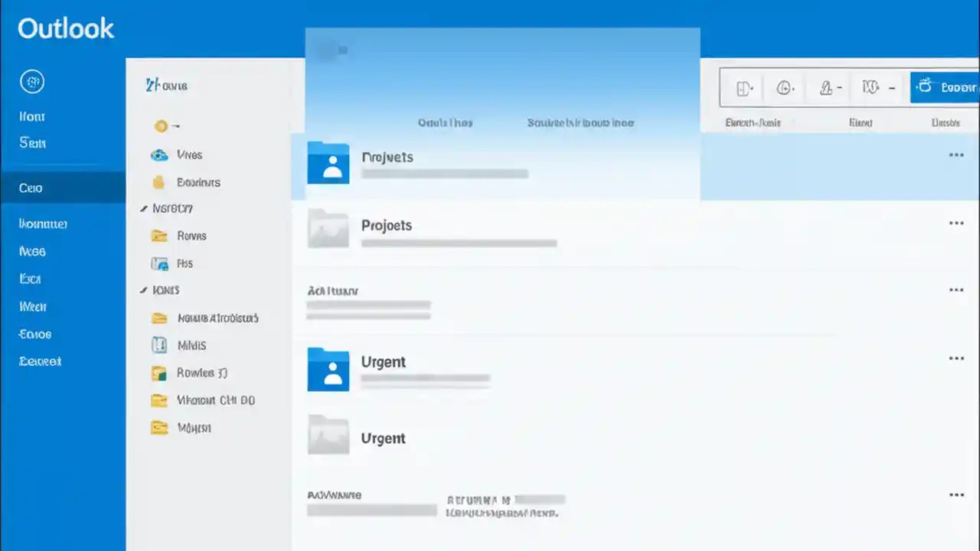The width and height of the screenshot is (980, 551).
Task: Click the blue contact-card icon on Projects message
Action: coord(328,163)
